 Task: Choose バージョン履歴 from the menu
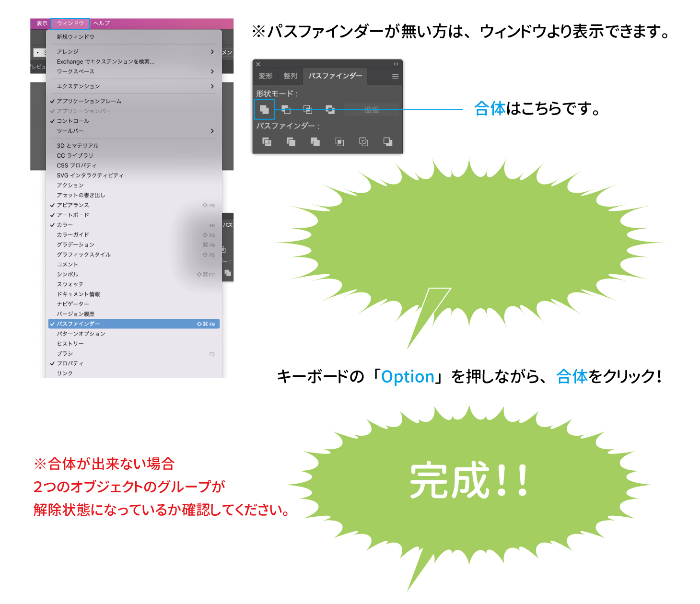coord(134,314)
